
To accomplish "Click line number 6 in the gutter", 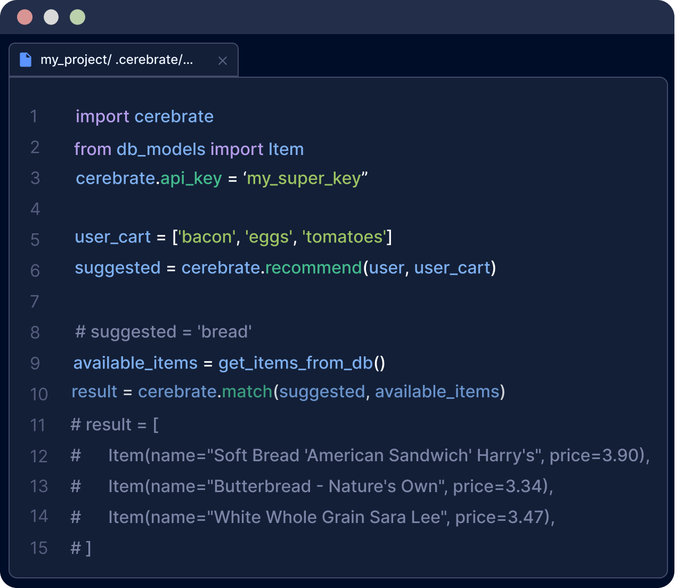I will point(35,271).
